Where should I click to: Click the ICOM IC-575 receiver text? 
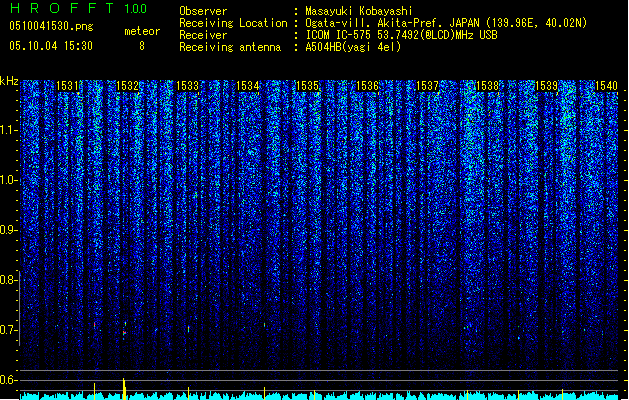pos(402,35)
